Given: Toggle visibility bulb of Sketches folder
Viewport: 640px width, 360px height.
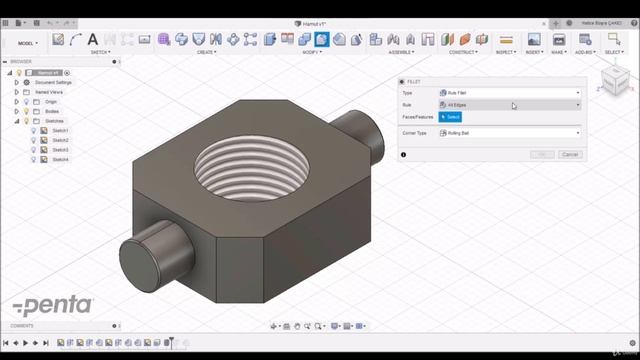Looking at the screenshot, I should click(27, 121).
